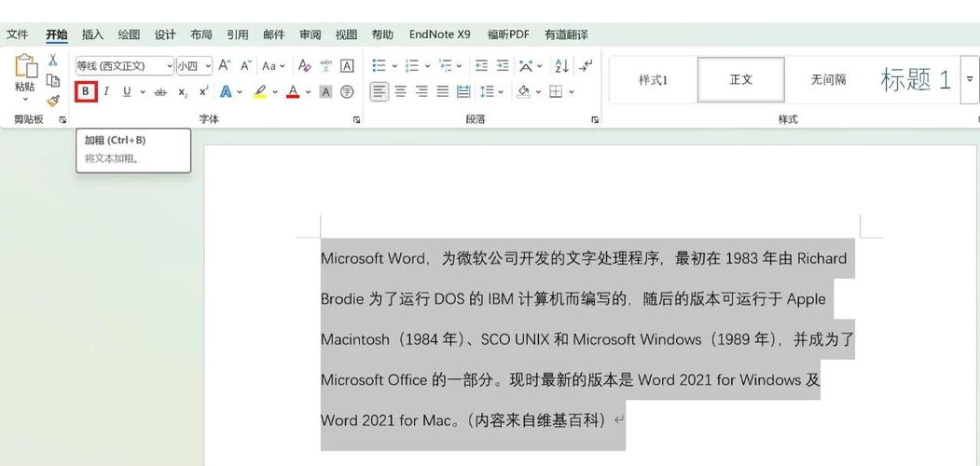Switch to the 审阅 (Review) tab
Image resolution: width=980 pixels, height=466 pixels.
coord(310,34)
